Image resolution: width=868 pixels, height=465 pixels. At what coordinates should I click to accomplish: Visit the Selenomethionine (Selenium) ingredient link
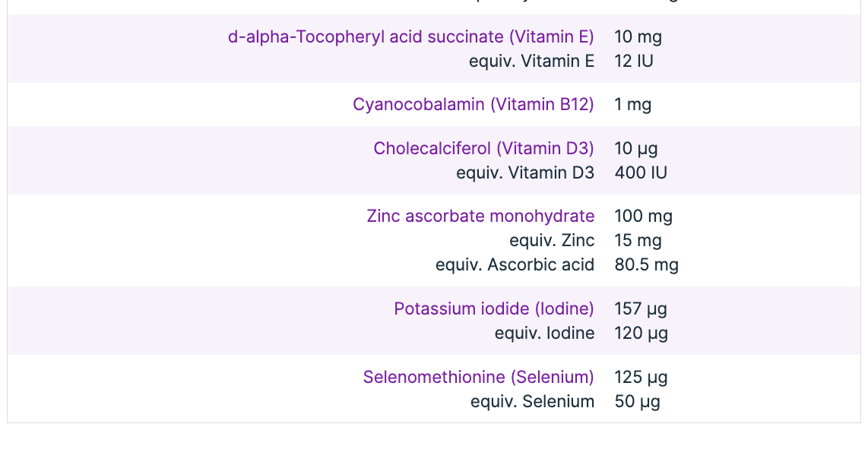478,377
